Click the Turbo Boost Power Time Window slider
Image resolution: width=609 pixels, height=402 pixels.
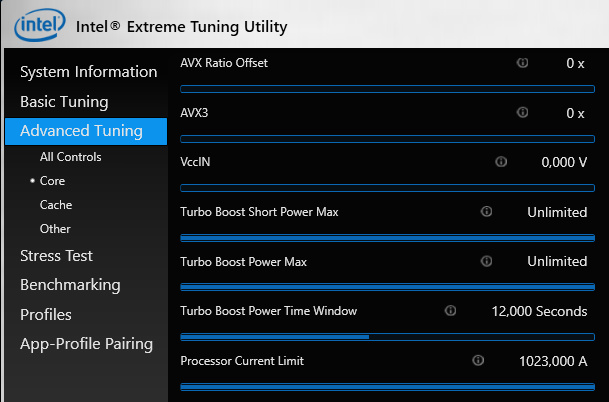(x=387, y=336)
